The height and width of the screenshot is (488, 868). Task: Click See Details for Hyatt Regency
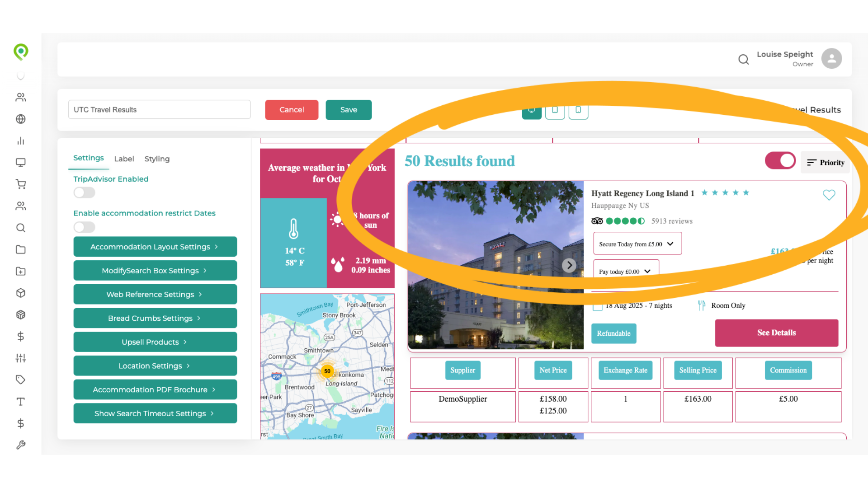pyautogui.click(x=776, y=333)
